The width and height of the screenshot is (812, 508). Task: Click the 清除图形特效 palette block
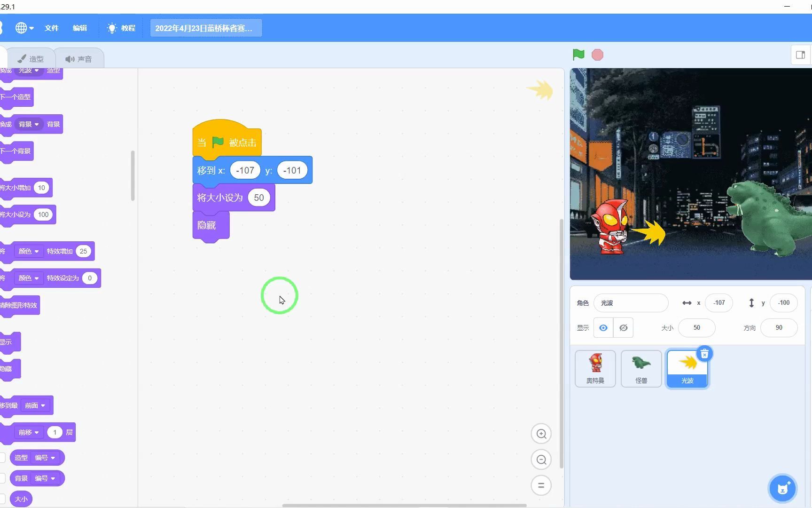tap(19, 305)
